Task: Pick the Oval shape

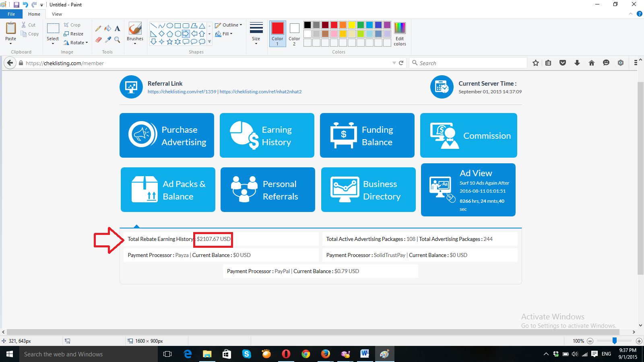Action: (170, 26)
